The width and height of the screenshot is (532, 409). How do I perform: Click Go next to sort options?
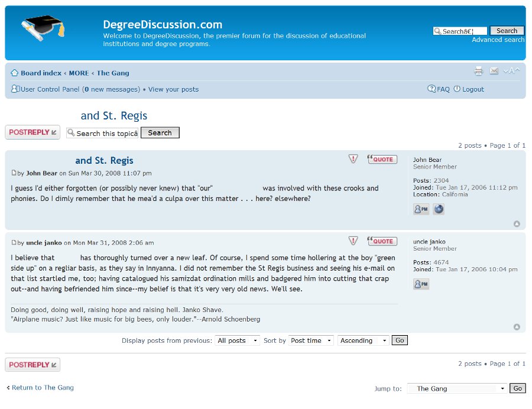point(400,340)
